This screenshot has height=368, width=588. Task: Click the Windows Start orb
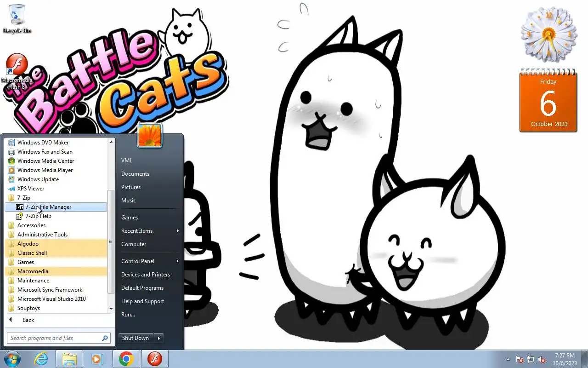click(x=12, y=359)
